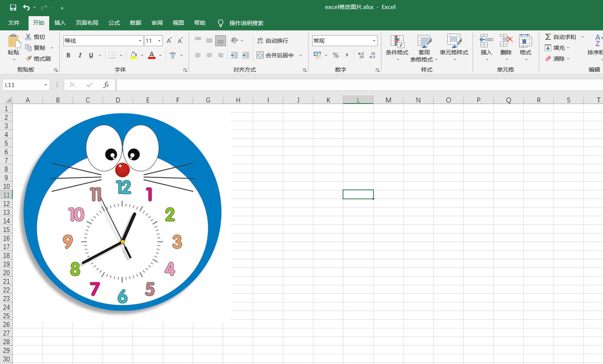Apply comma style number format
Viewport: 603px width, 364px height.
347,55
